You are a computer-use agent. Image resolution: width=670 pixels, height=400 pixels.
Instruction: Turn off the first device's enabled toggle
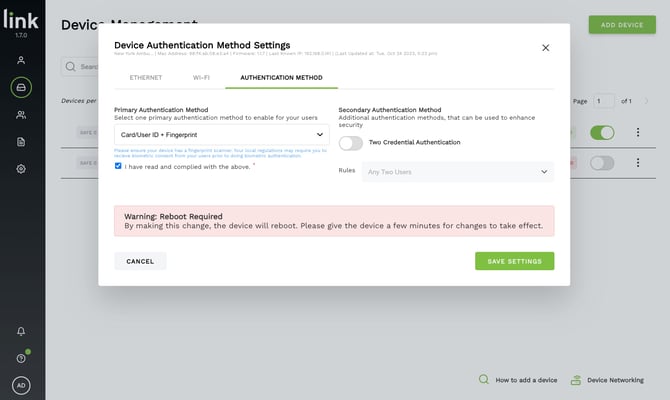(x=602, y=133)
